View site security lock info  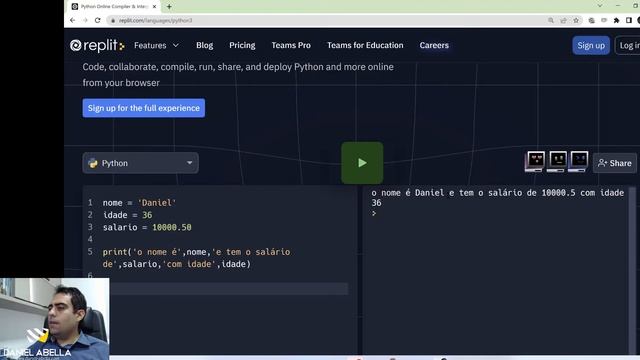pyautogui.click(x=113, y=20)
